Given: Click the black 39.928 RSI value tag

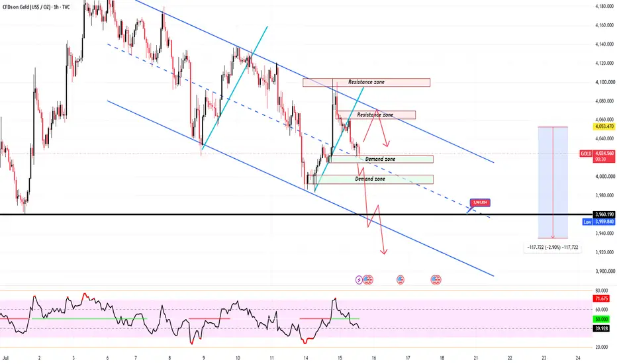Looking at the screenshot, I should 602,328.
